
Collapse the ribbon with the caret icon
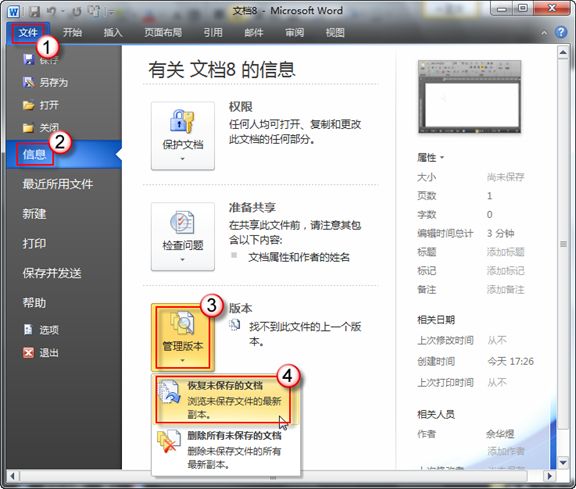coord(544,33)
